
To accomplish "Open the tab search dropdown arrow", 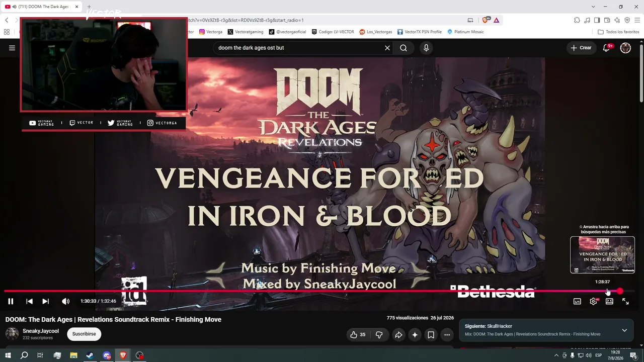I will 593,7.
